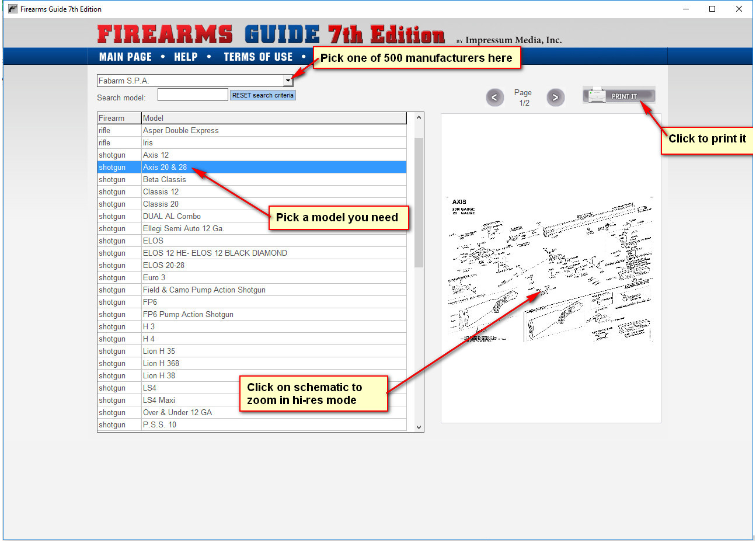Screen dimensions: 756x543
Task: Click the app icon in title bar
Action: point(12,9)
